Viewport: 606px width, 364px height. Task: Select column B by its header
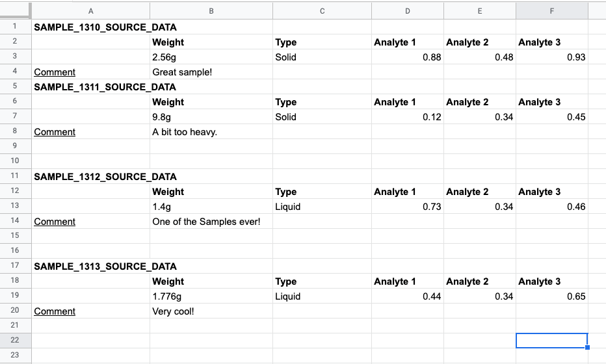pos(211,10)
